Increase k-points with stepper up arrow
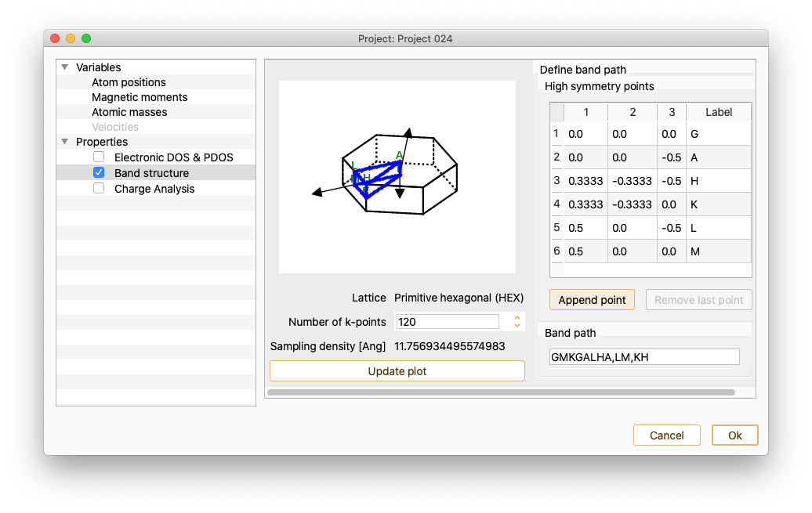Screen dimensions: 812x513 click(x=517, y=318)
